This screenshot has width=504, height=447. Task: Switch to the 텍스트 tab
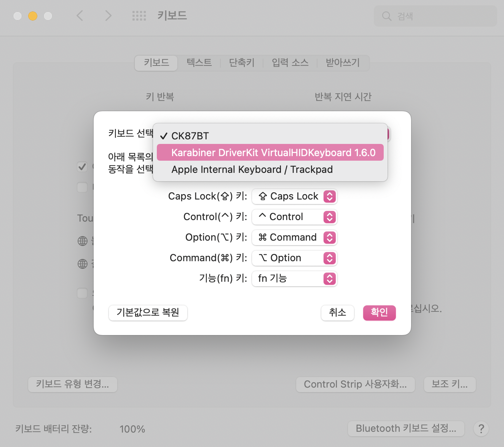[199, 63]
